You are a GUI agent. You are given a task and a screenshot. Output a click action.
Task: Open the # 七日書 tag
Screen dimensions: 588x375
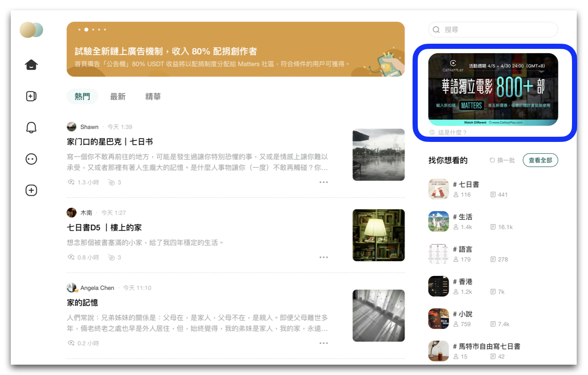point(466,185)
